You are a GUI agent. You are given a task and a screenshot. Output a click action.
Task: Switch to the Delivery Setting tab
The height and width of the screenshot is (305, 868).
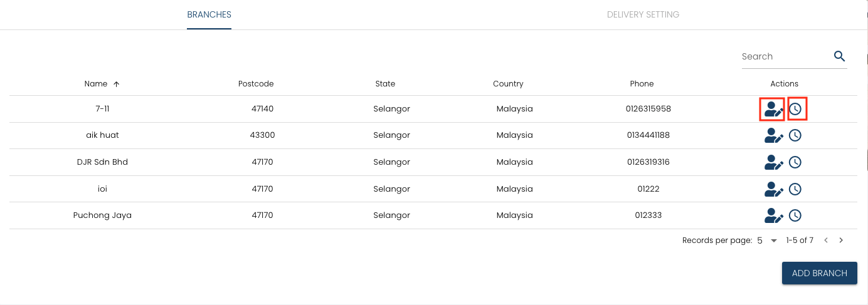[x=643, y=14]
